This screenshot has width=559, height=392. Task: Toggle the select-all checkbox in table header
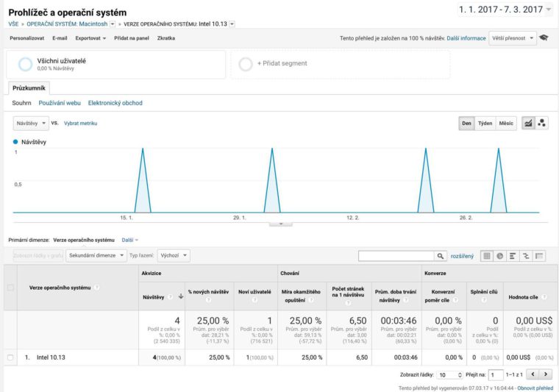click(10, 288)
